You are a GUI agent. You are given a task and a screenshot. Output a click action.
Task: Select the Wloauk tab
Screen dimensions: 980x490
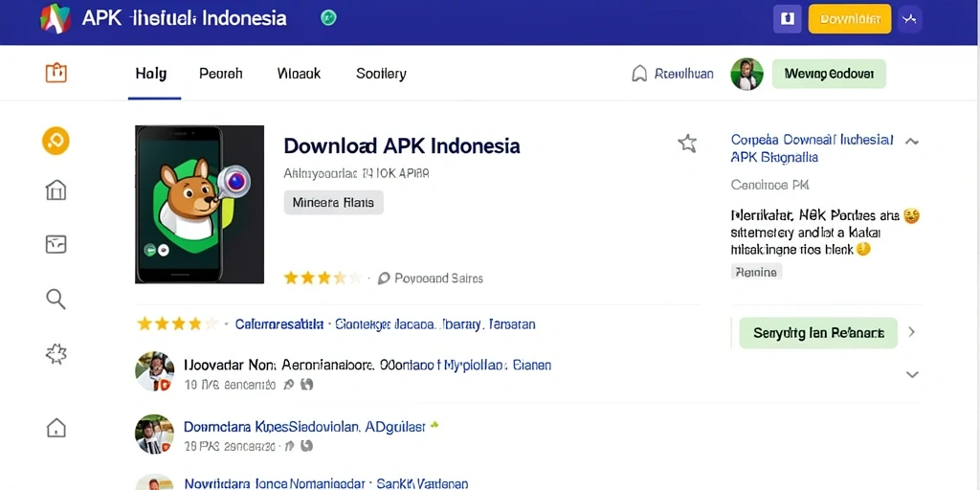point(299,74)
